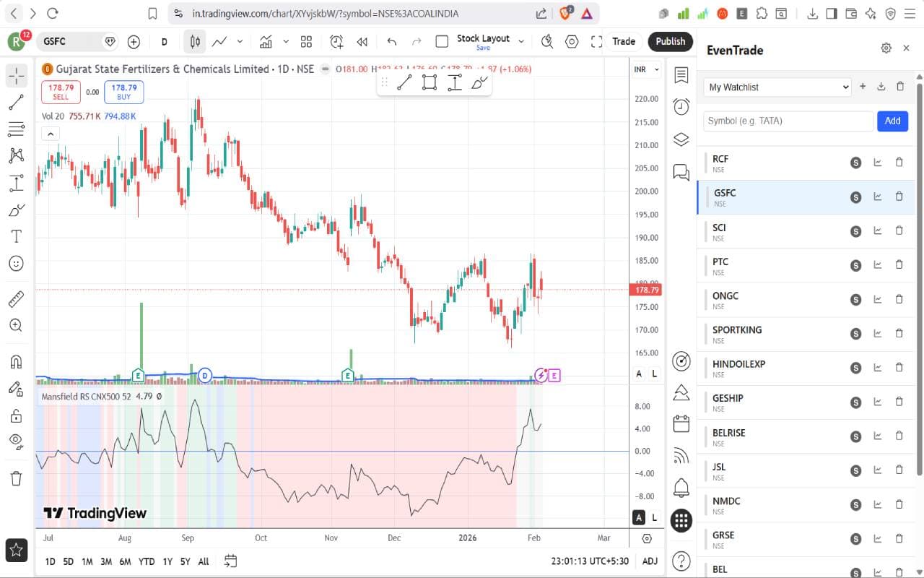Create an alert from top toolbar
The image size is (924, 578).
click(x=336, y=42)
